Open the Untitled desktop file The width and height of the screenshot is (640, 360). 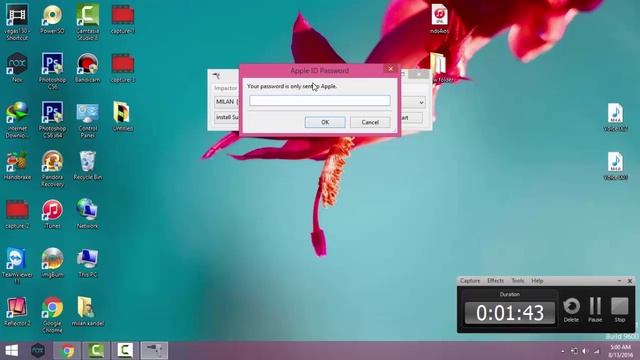[123, 116]
